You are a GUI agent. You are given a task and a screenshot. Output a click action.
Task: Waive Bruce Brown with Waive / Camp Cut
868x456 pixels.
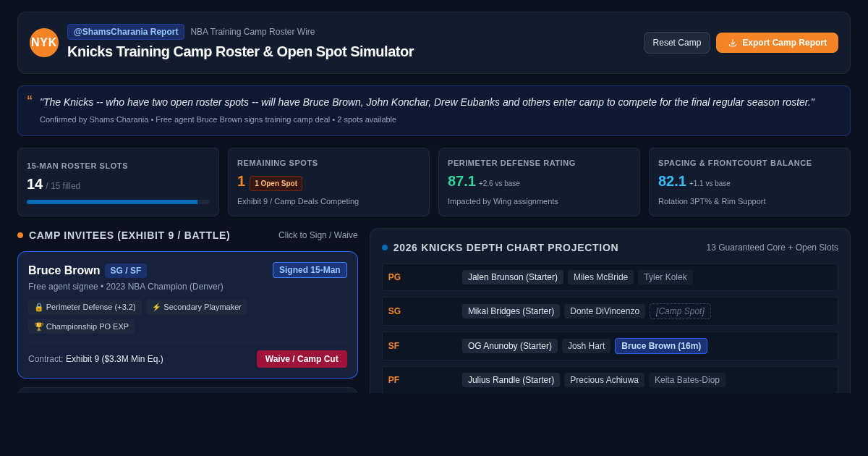[x=302, y=359]
